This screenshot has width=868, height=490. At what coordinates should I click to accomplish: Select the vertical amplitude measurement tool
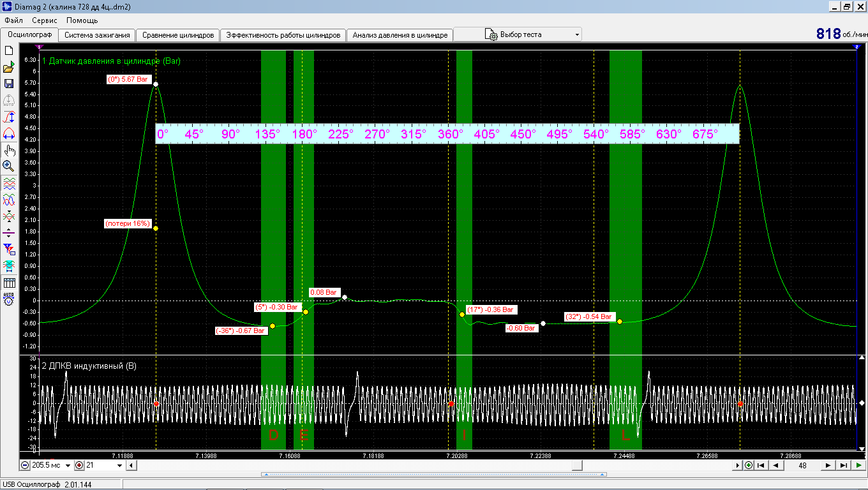coord(9,117)
